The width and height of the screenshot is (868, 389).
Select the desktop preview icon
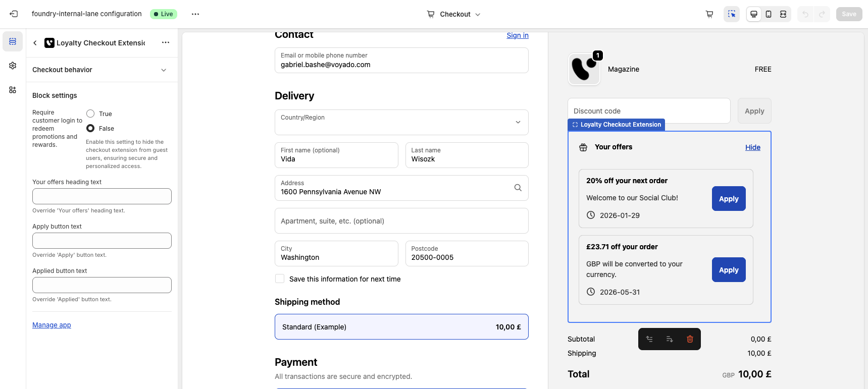point(754,14)
